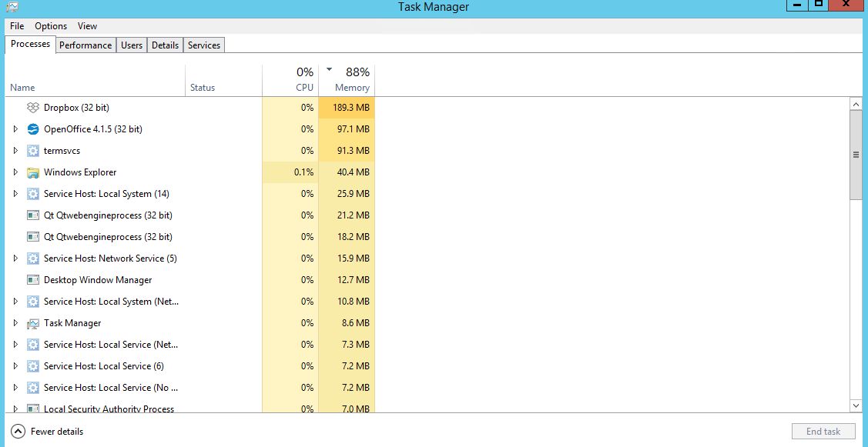
Task: Click the Desktop Window Manager icon
Action: [33, 280]
